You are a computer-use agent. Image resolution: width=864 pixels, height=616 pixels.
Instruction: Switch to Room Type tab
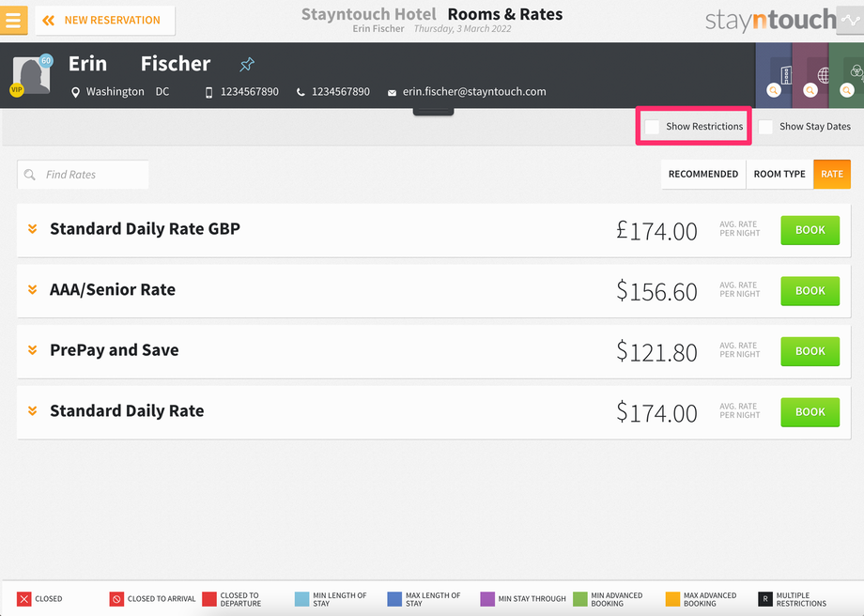(779, 174)
